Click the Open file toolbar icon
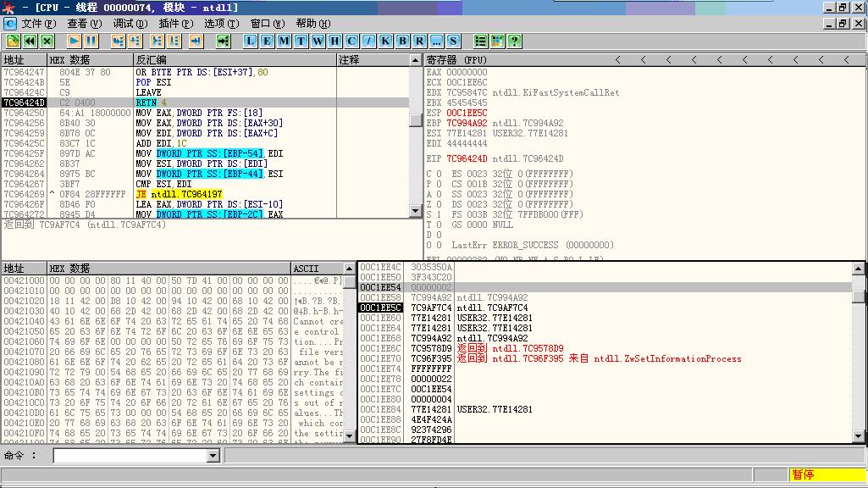 tap(13, 41)
